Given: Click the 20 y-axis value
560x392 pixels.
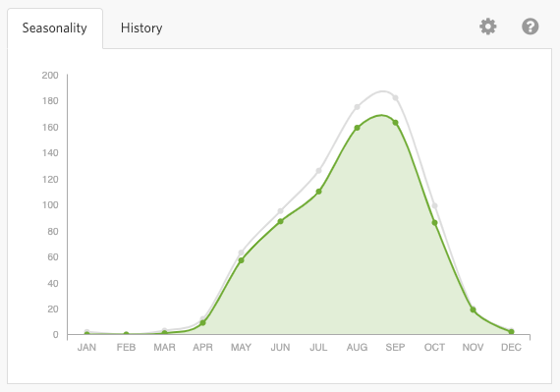Looking at the screenshot, I should (x=53, y=308).
